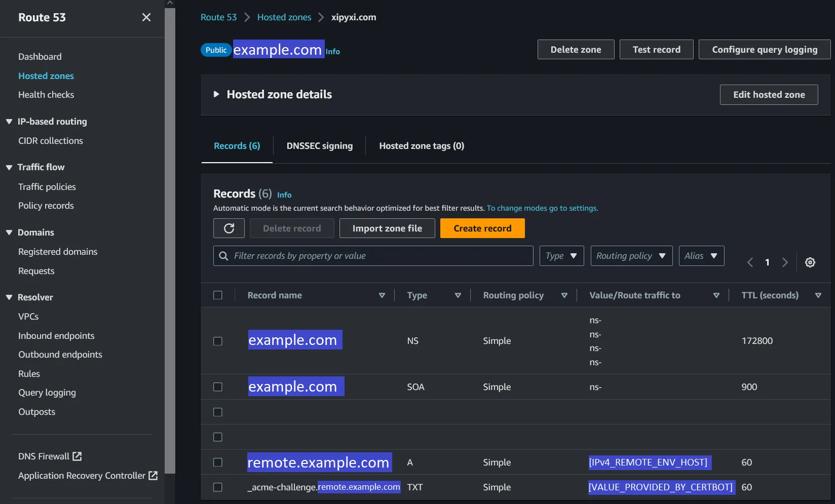Open VPCs in sidebar

point(28,317)
